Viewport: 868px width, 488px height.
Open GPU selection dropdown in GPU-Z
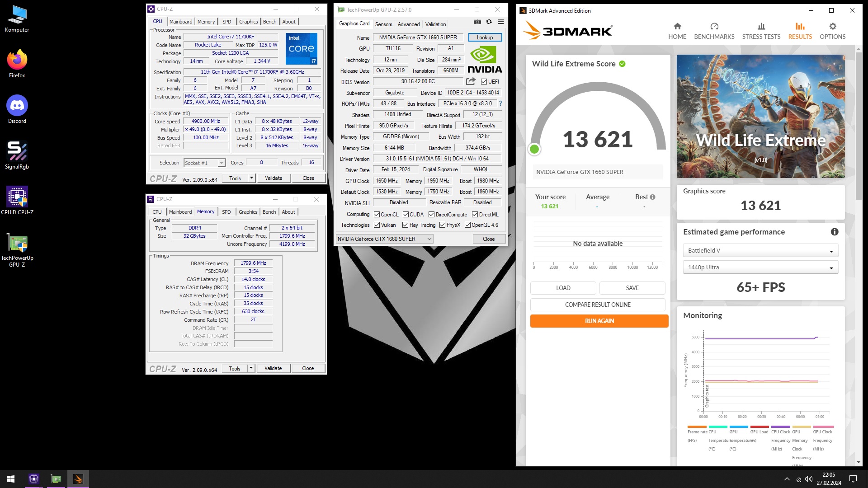click(385, 239)
